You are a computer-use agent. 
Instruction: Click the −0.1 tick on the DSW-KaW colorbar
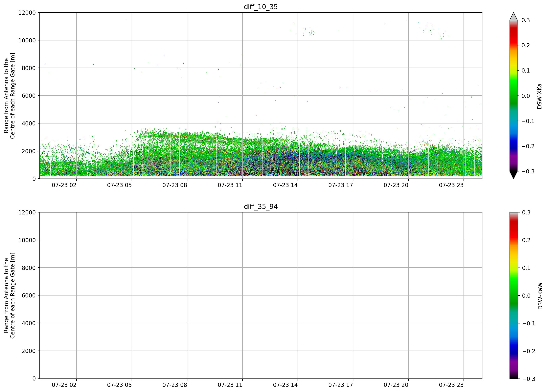pos(529,324)
